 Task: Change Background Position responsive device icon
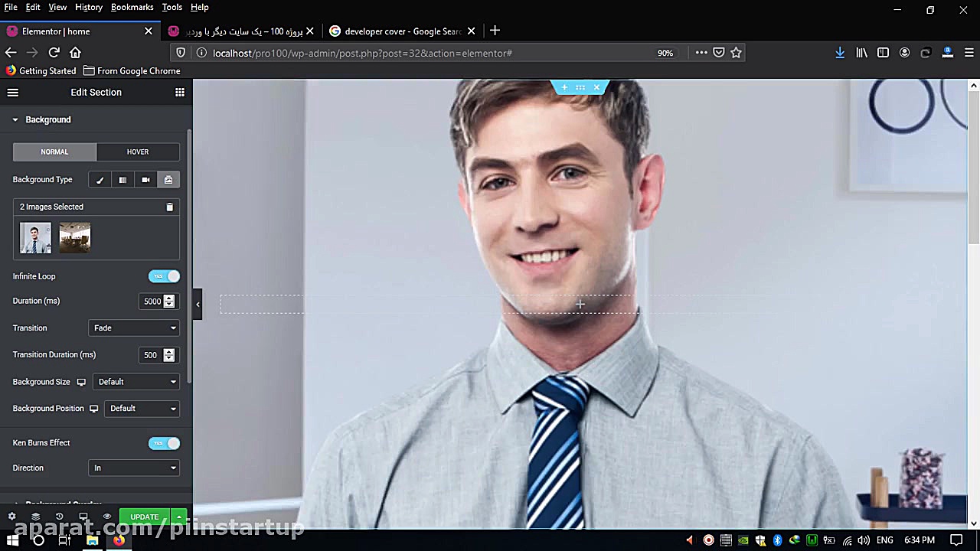pos(94,409)
